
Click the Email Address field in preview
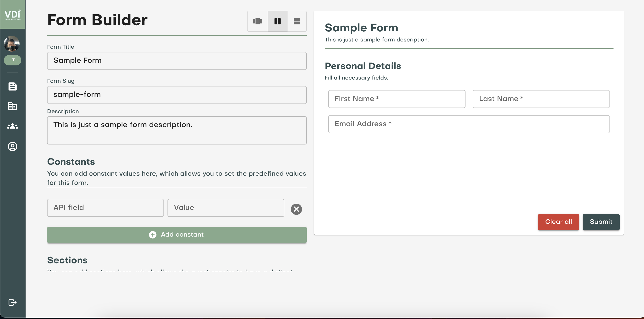click(469, 124)
